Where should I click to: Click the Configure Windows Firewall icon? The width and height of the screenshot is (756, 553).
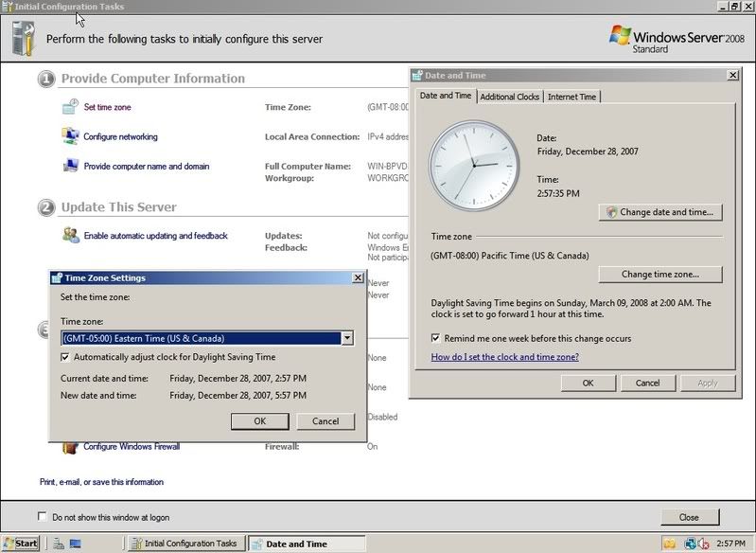[x=70, y=448]
